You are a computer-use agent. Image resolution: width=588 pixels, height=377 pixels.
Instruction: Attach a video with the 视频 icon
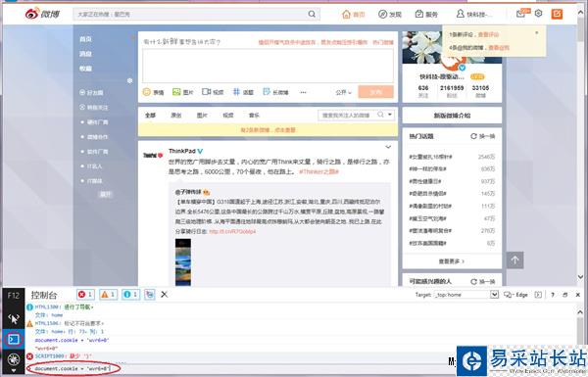[x=206, y=92]
